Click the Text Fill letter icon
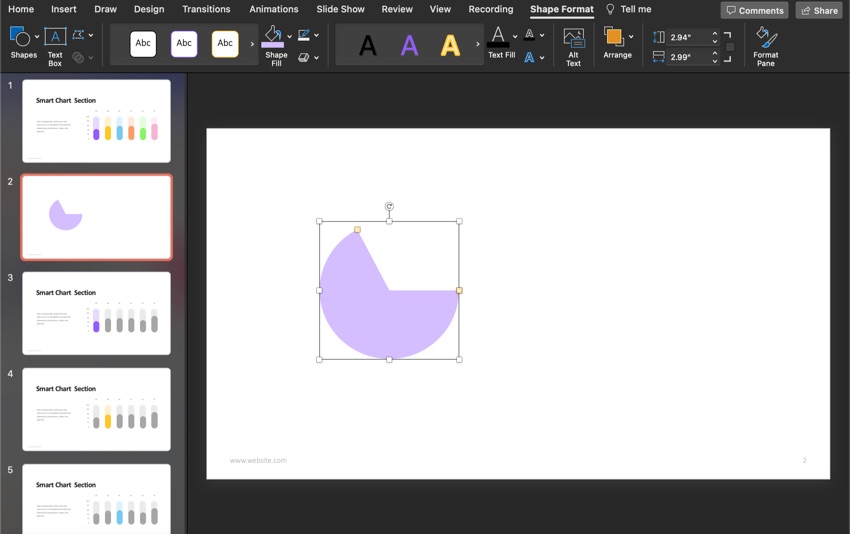This screenshot has width=850, height=534. click(x=498, y=37)
